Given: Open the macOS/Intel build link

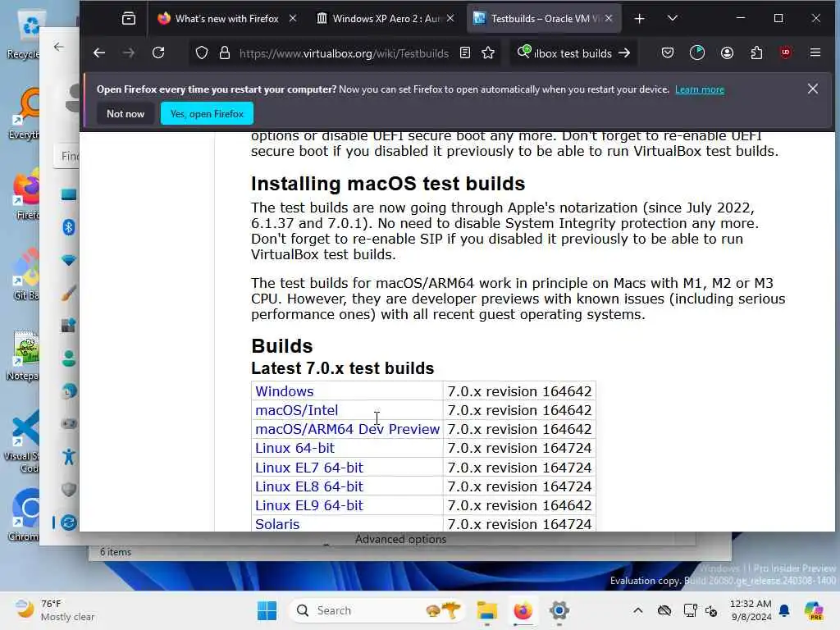Looking at the screenshot, I should pos(296,410).
